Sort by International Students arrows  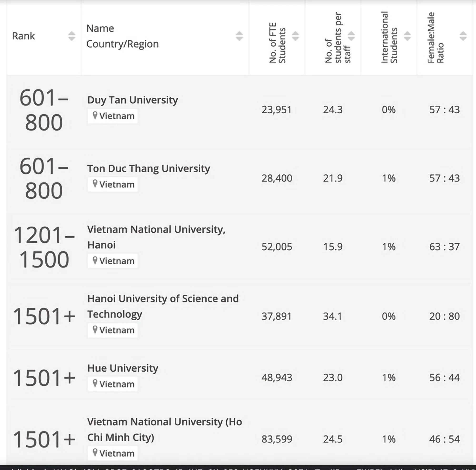[407, 36]
